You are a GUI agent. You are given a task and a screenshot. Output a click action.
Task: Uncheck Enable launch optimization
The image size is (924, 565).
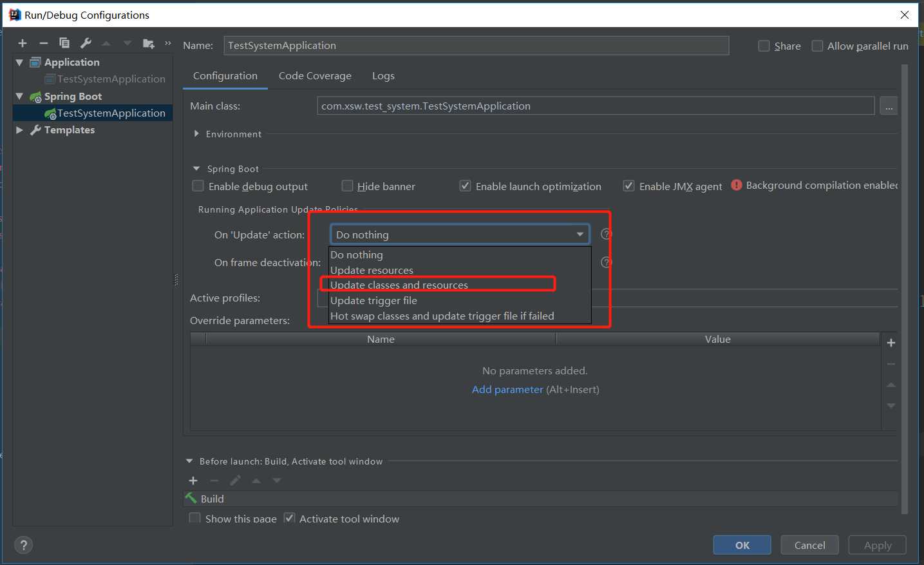[465, 186]
